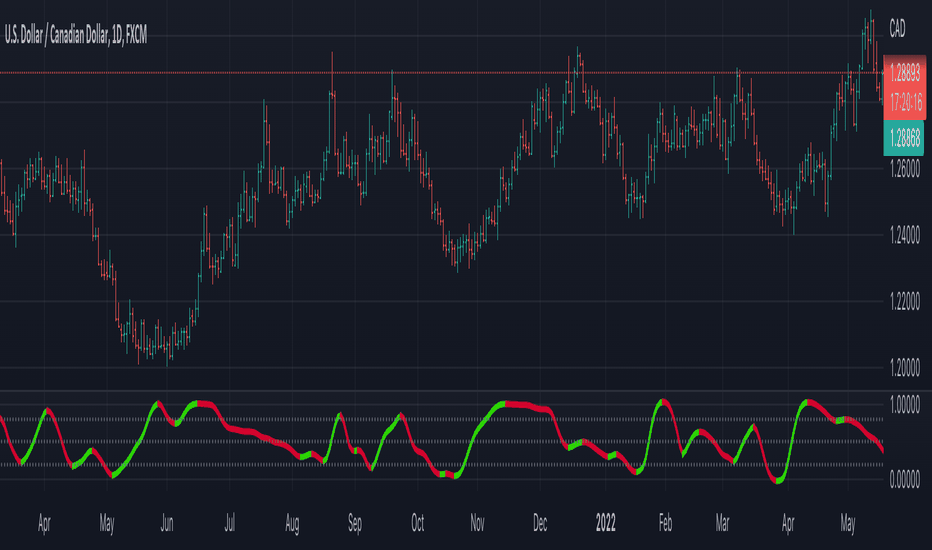Click the 1.20000 price axis label
932x550 pixels.
(905, 368)
